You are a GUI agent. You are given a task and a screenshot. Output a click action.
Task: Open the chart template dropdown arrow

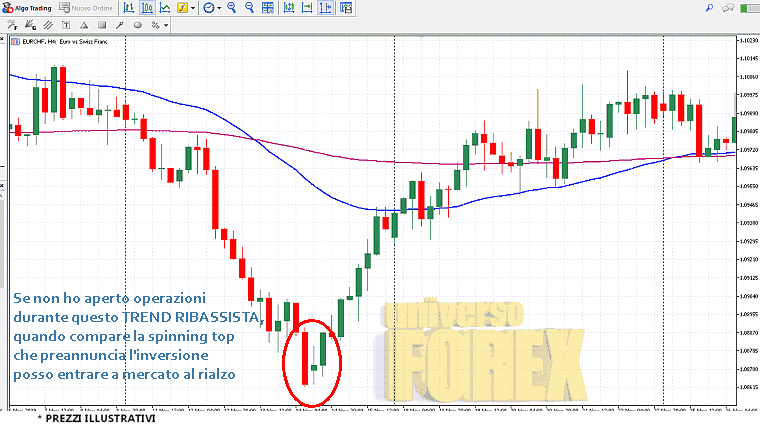193,7
